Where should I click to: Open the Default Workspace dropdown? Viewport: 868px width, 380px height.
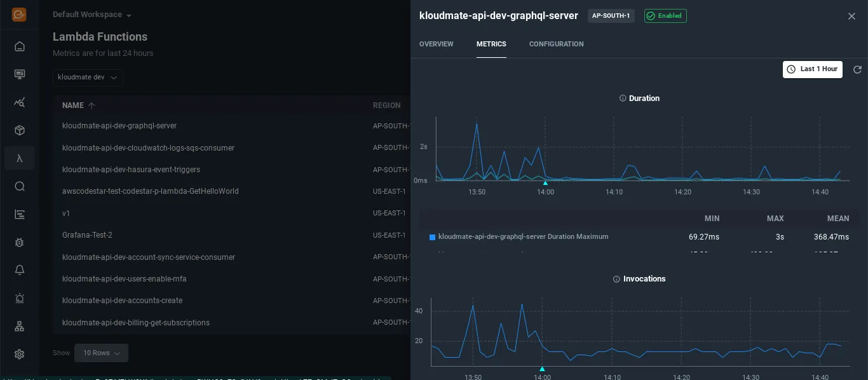click(x=92, y=15)
